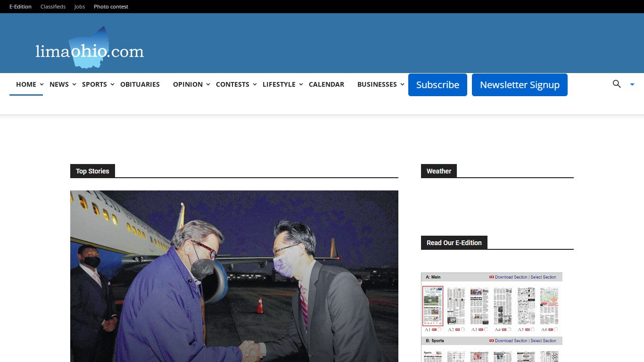Viewport: 644px width, 362px height.
Task: Open the A3 page thumbnail
Action: (479, 306)
